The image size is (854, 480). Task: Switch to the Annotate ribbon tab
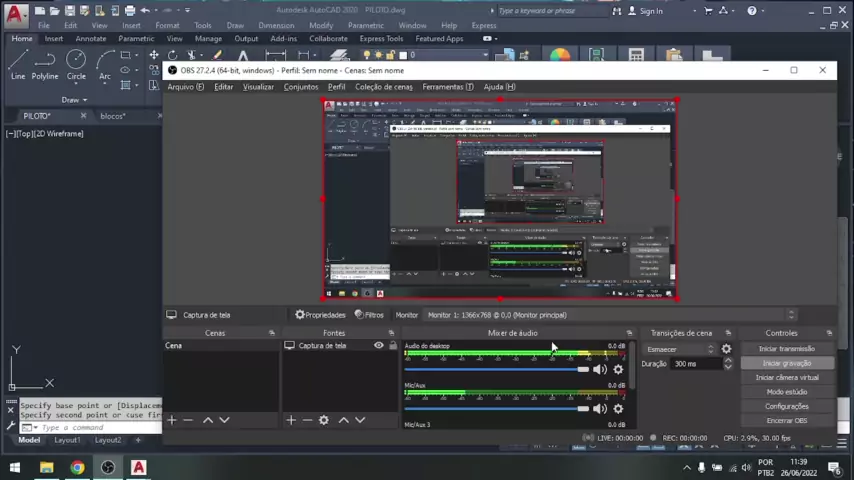tap(91, 39)
